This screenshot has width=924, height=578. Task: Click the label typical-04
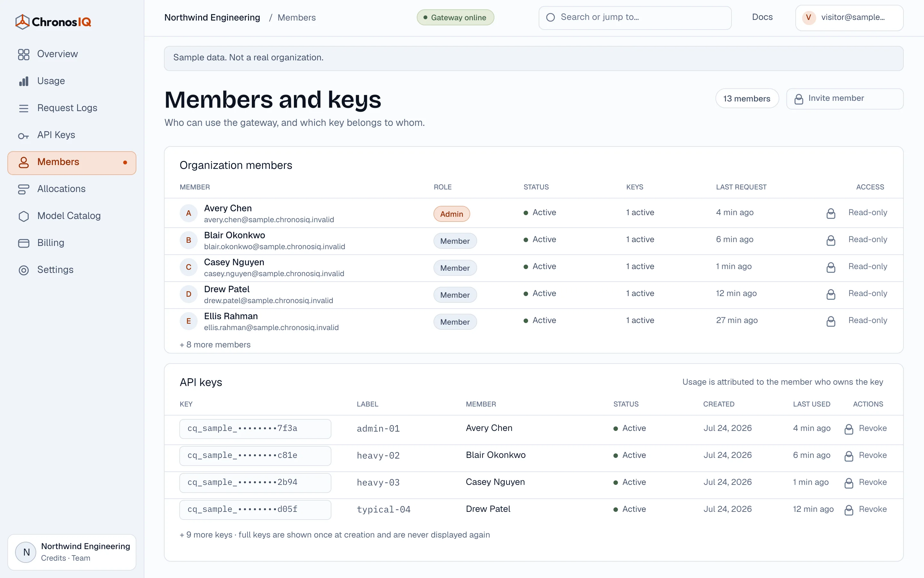tap(383, 510)
